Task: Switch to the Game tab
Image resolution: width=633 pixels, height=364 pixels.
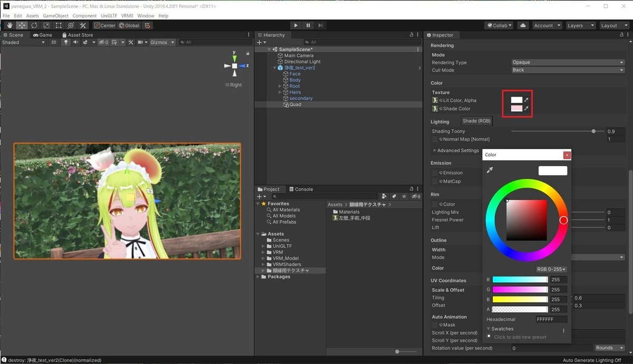Action: point(42,35)
